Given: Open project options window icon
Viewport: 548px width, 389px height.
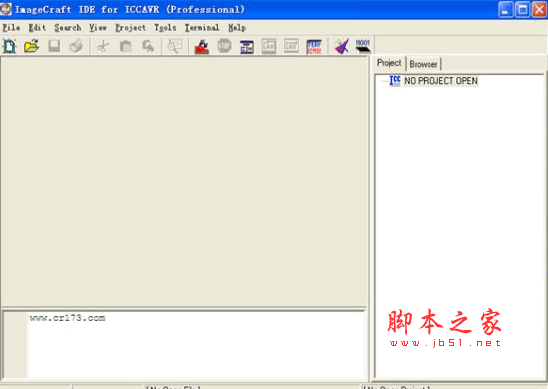Looking at the screenshot, I should point(247,46).
